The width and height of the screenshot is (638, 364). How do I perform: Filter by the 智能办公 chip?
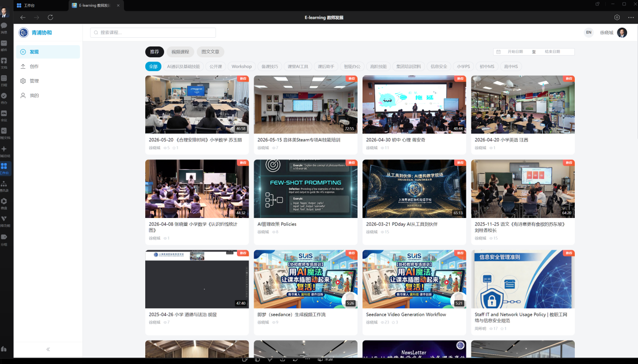pyautogui.click(x=352, y=66)
